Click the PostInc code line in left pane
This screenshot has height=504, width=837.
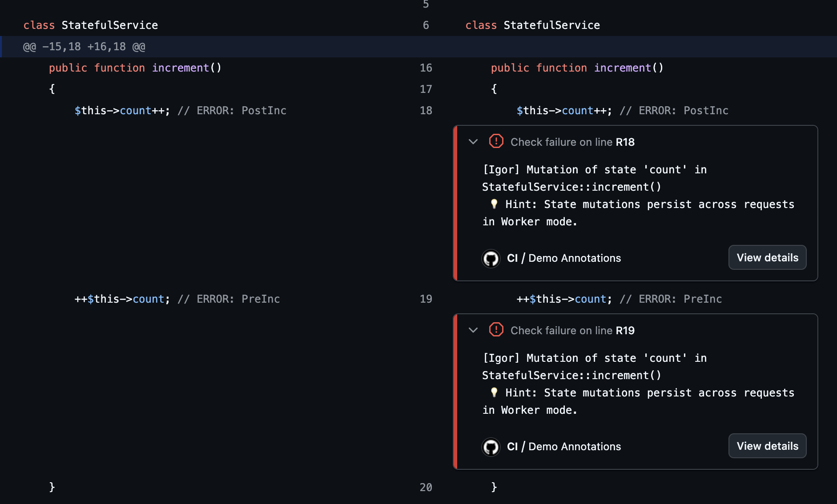tap(181, 111)
